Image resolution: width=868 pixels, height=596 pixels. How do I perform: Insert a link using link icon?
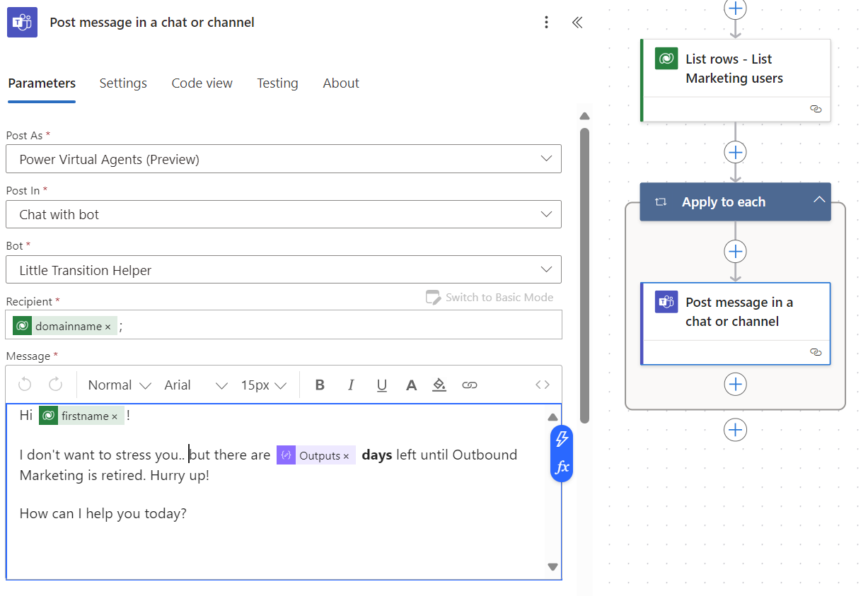tap(469, 385)
